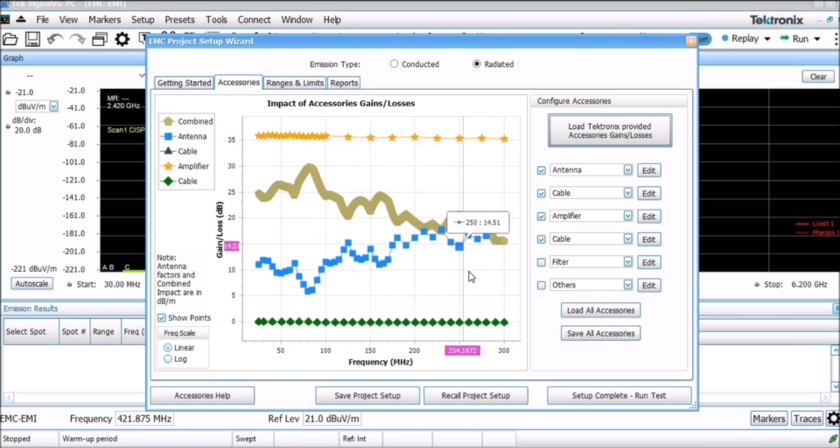Open the Amplifier accessory dropdown
This screenshot has width=840, height=448.
628,216
